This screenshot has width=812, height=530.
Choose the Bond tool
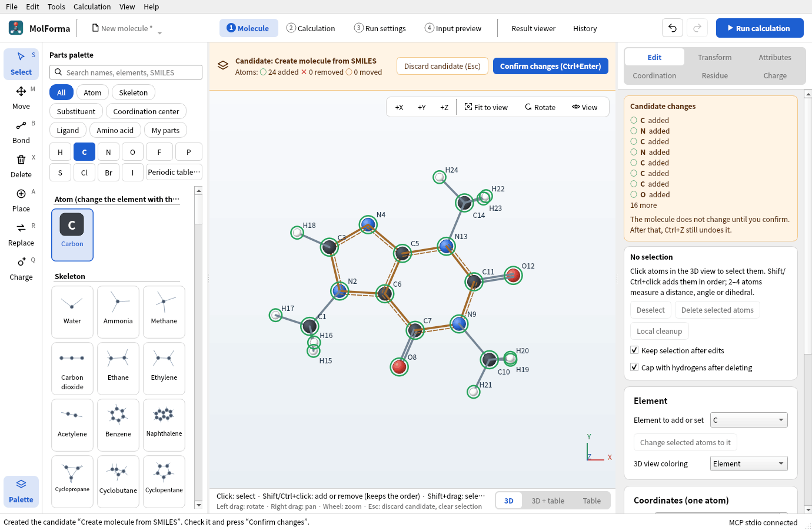point(21,132)
